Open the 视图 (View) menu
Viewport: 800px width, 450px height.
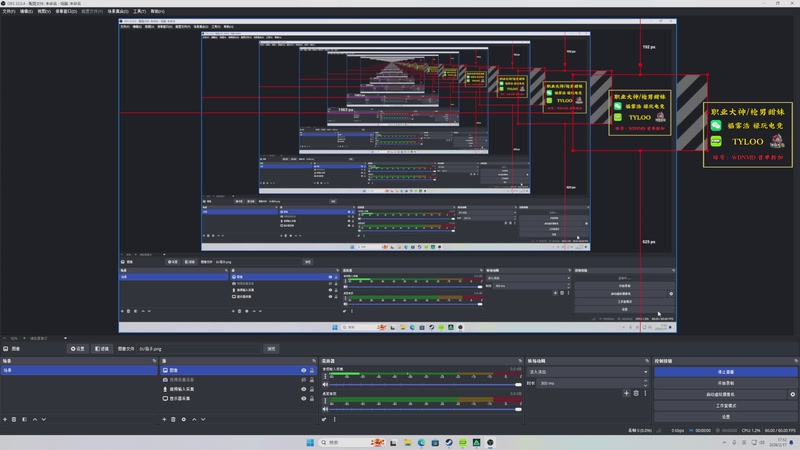coord(44,11)
